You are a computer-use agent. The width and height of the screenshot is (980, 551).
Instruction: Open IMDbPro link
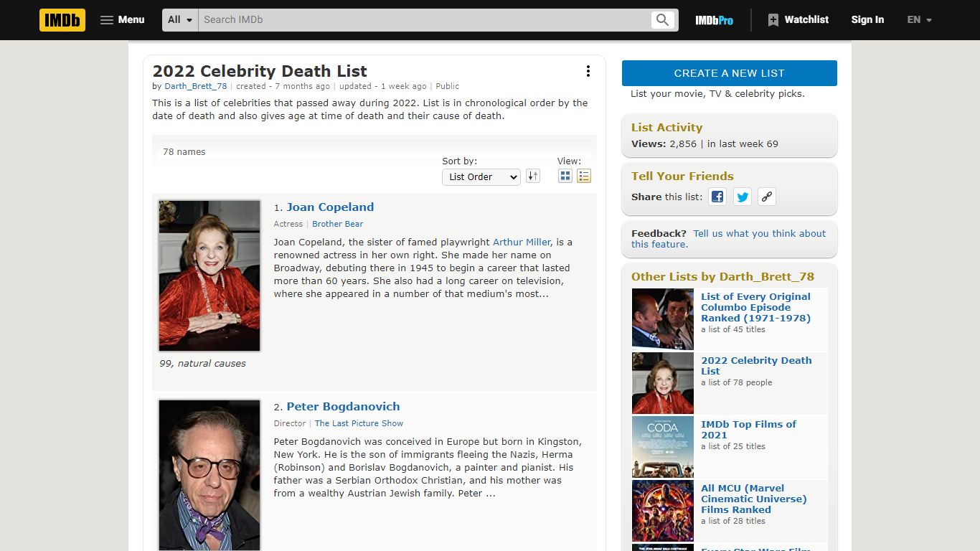pos(714,20)
